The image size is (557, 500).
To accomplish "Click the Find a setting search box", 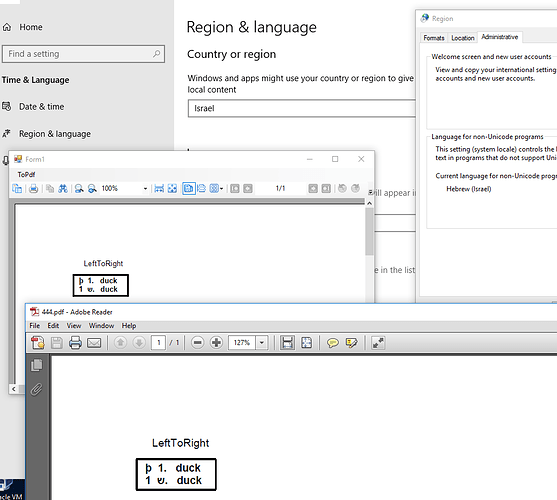I will [83, 54].
